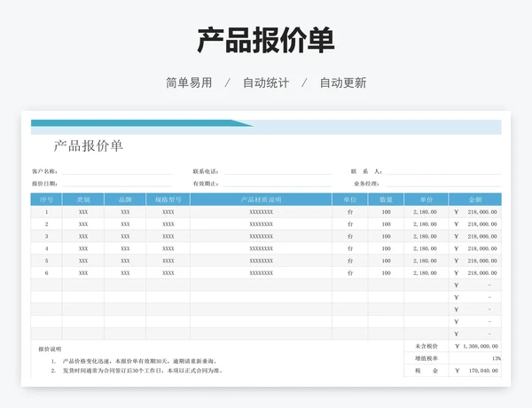Click the XXXXXXXX description cell in row 4
Image resolution: width=532 pixels, height=408 pixels.
click(x=262, y=248)
